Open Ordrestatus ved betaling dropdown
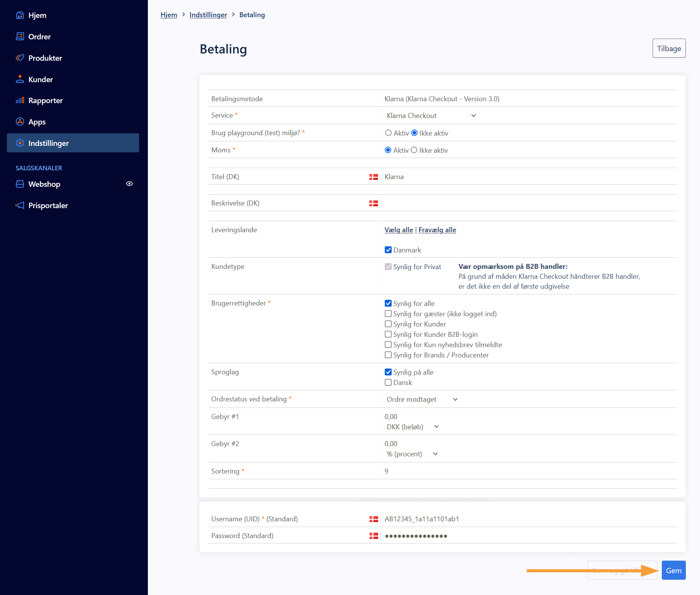Viewport: 700px width, 595px height. point(422,399)
